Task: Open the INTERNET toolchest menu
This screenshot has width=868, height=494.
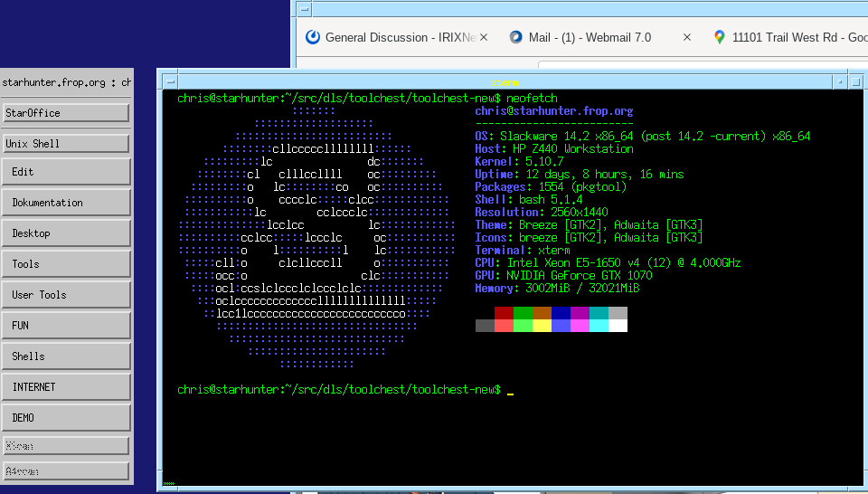Action: (66, 387)
